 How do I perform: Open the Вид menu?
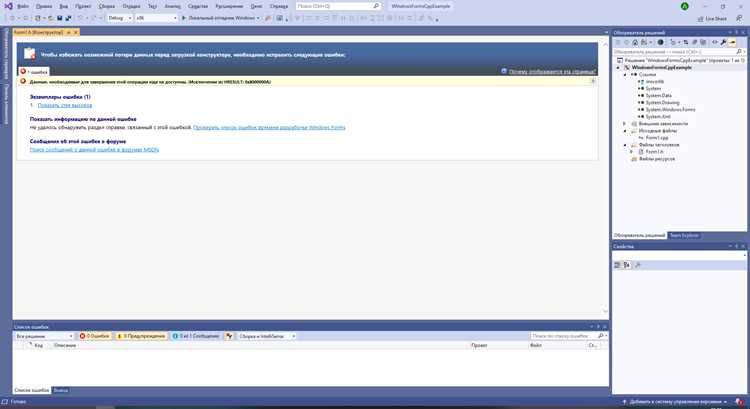point(64,6)
